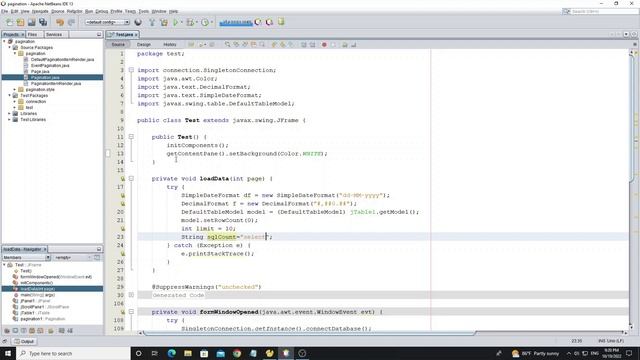Open the File menu

[x=4, y=11]
